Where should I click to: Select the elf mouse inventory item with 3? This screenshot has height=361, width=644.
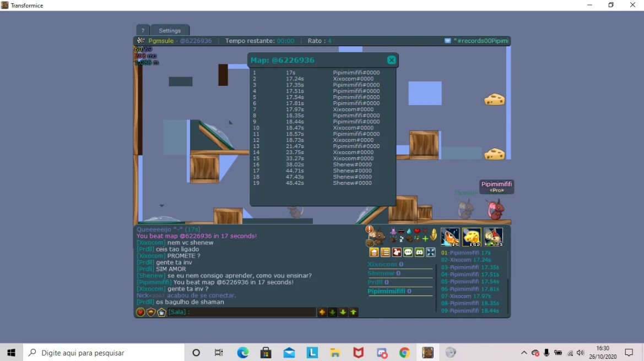click(x=494, y=237)
